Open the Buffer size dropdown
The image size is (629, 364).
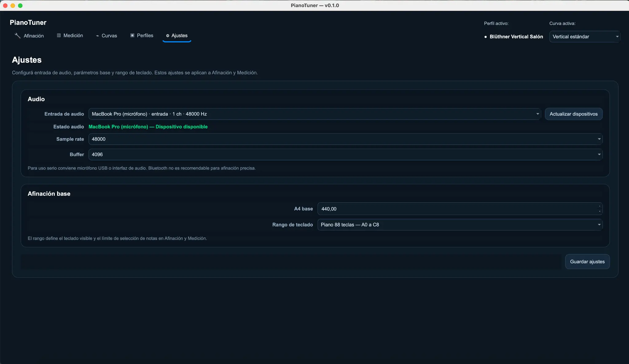(346, 155)
